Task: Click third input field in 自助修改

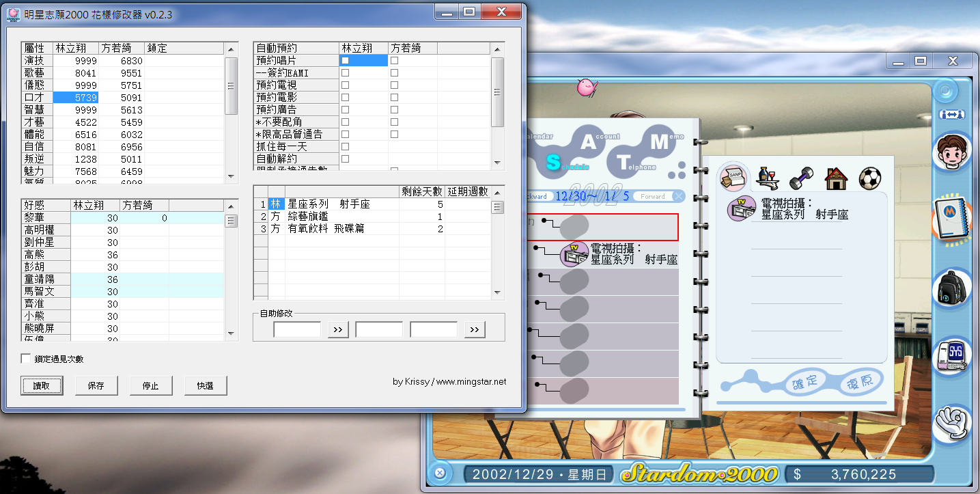Action: [434, 330]
